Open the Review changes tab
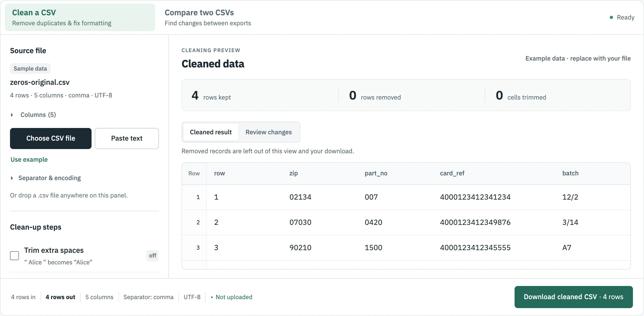 tap(269, 132)
